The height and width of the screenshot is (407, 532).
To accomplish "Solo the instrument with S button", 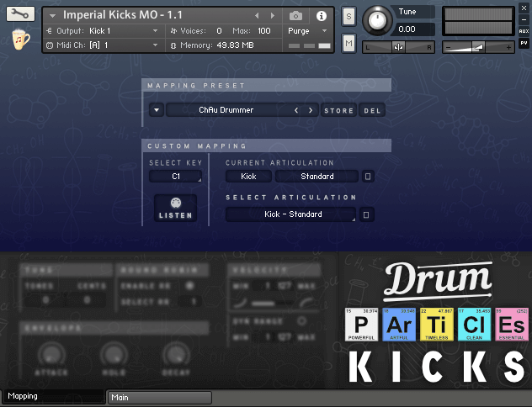I will tap(348, 16).
